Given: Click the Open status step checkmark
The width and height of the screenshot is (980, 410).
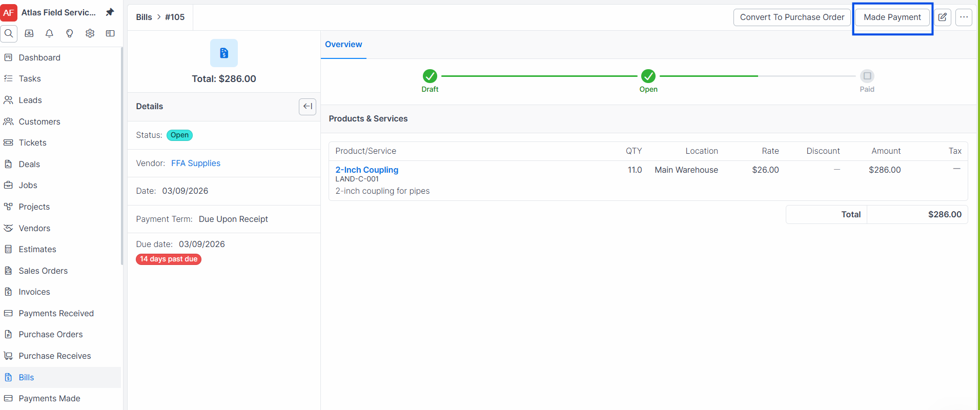Looking at the screenshot, I should coord(648,76).
